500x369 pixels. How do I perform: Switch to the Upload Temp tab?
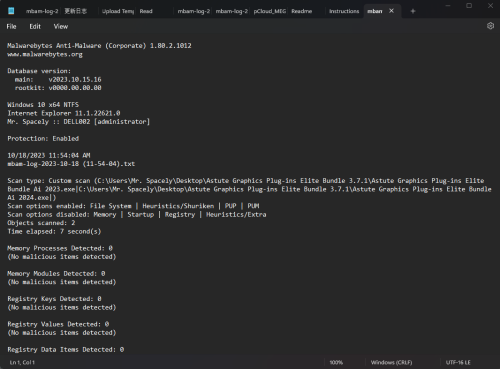[x=118, y=11]
